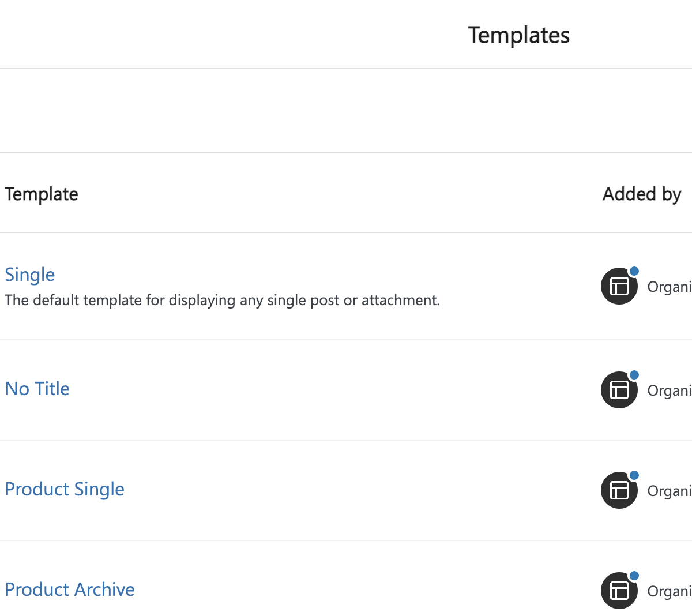Open the Product Archive template
Screen dimensions: 692x616
tap(70, 589)
